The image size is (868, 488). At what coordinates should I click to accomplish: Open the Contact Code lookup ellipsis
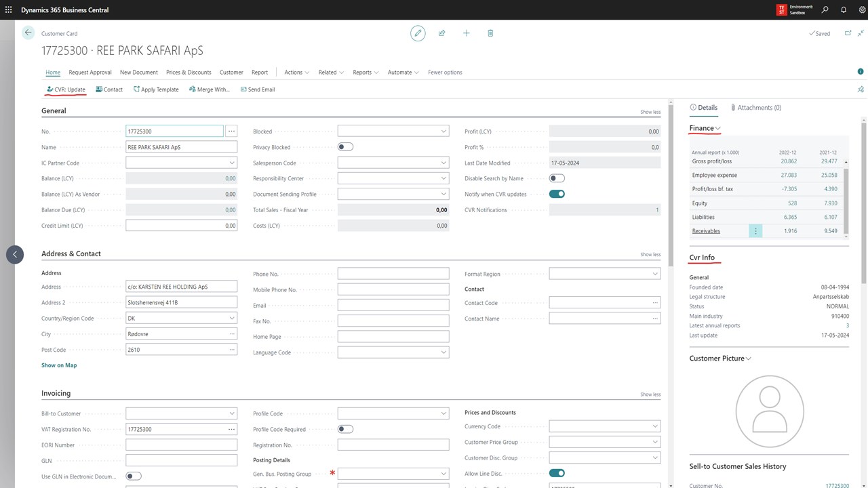(x=655, y=303)
